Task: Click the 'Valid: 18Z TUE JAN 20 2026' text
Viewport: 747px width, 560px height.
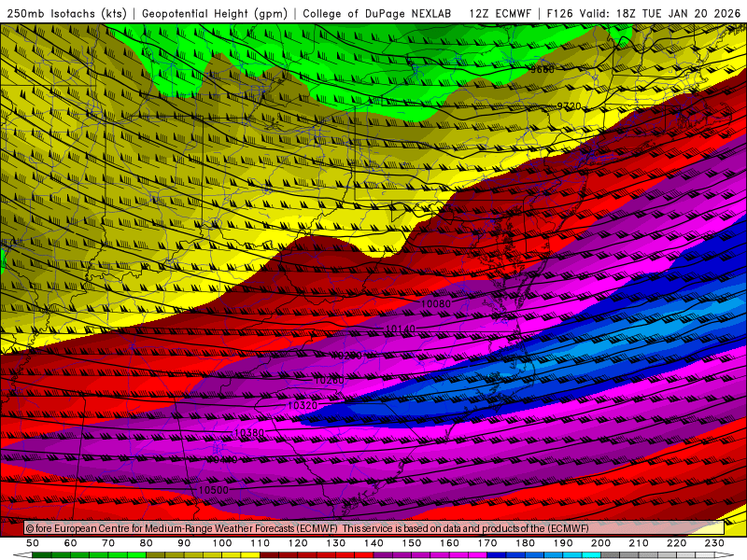Action: pos(660,13)
